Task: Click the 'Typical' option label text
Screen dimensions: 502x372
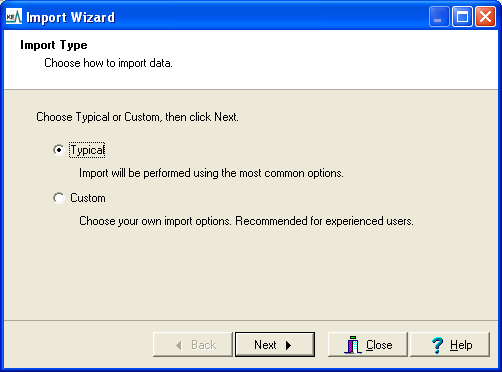Action: pyautogui.click(x=87, y=150)
